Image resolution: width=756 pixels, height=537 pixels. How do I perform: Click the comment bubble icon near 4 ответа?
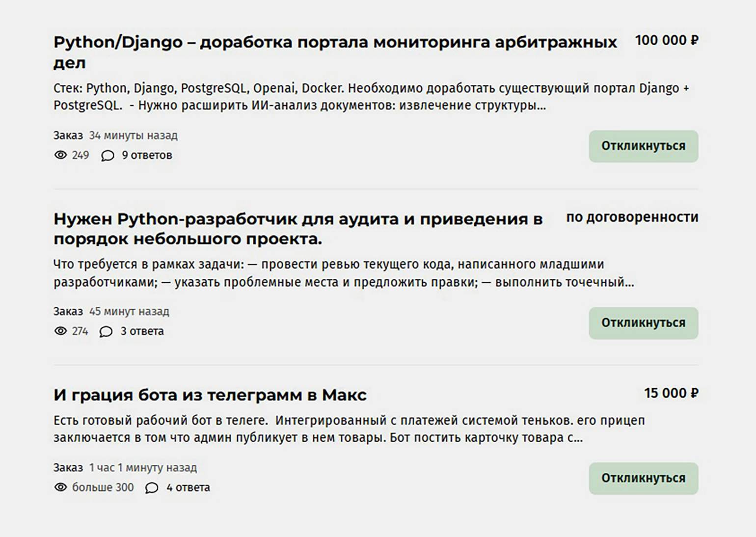[152, 488]
